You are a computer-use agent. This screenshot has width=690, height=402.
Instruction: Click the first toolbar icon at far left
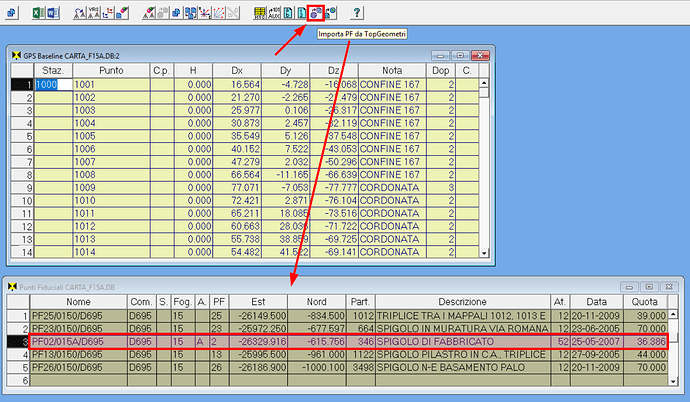click(12, 13)
